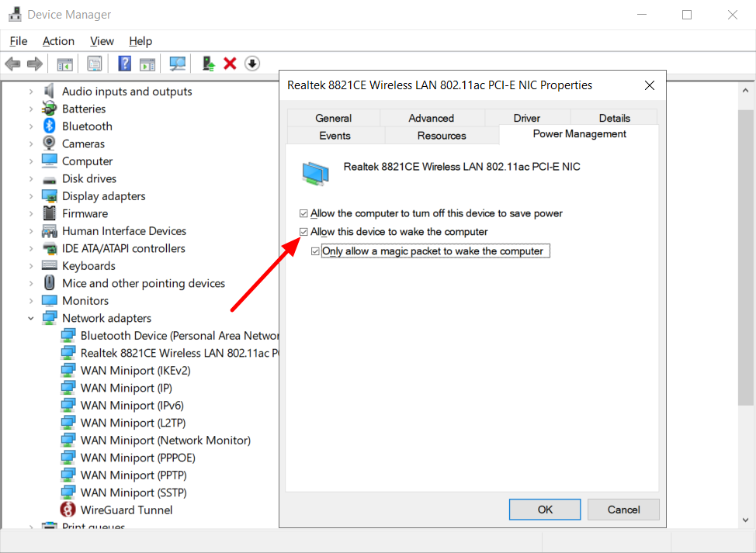Collapse the Network adapters tree node

(x=31, y=318)
